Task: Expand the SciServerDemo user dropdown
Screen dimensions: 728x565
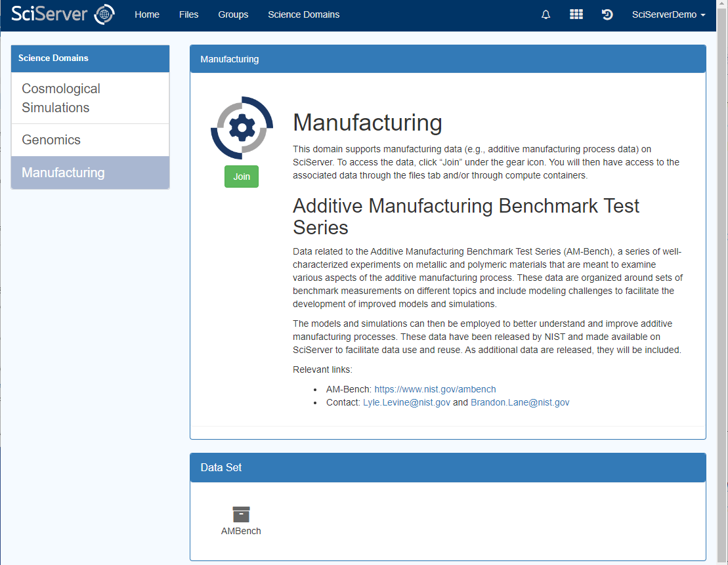Action: pos(668,14)
